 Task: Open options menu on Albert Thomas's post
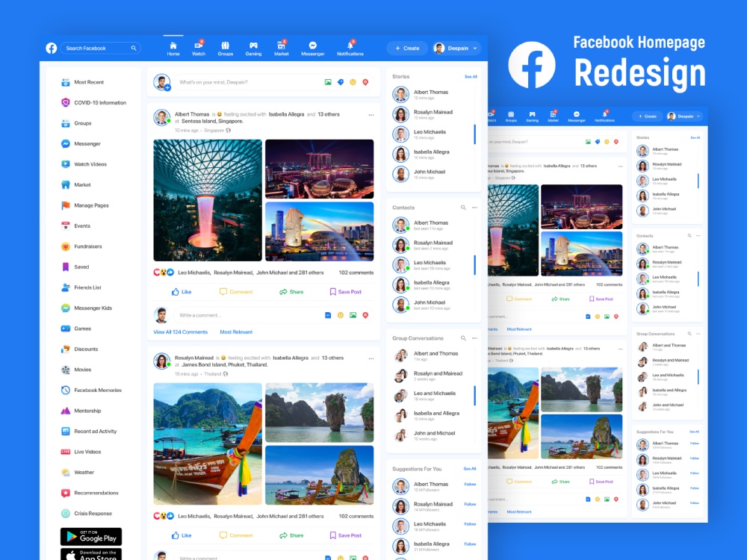point(371,115)
